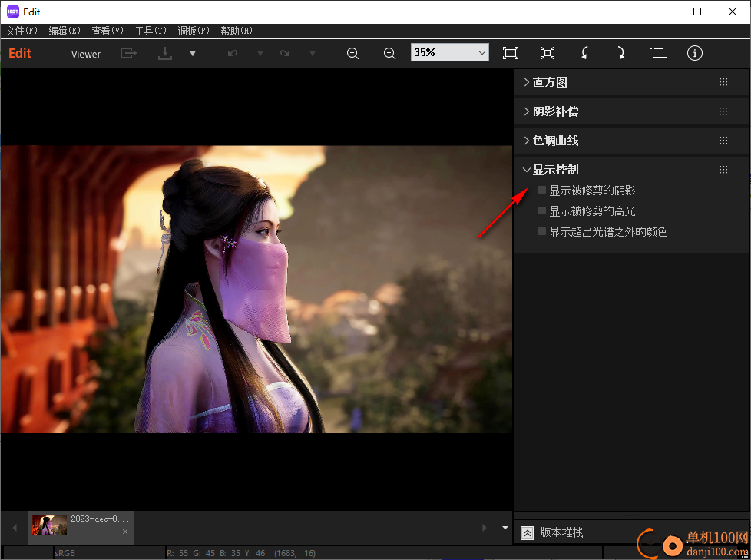Zoom out with the magnifier minus icon

click(390, 53)
